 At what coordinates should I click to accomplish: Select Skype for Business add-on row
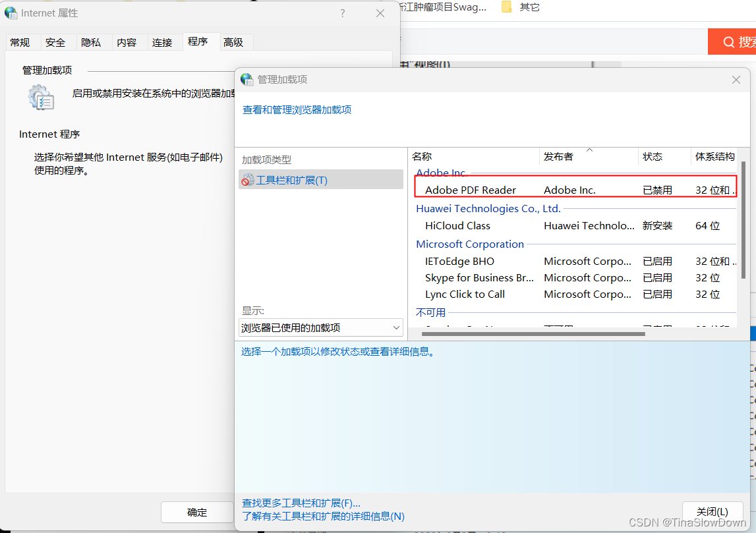tap(575, 277)
